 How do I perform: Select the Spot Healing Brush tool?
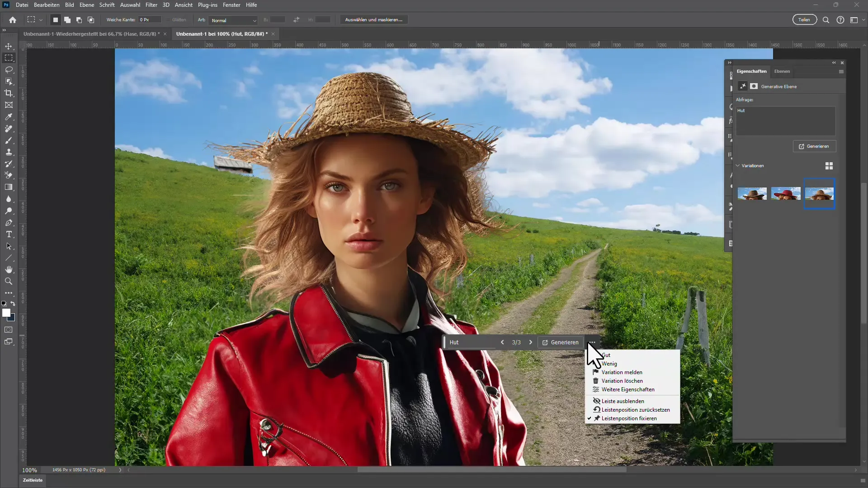point(9,129)
